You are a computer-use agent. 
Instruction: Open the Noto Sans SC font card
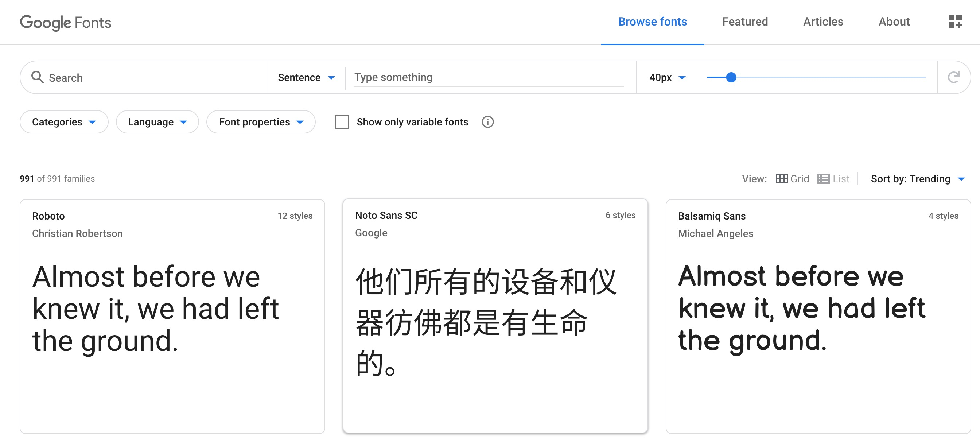pos(495,316)
